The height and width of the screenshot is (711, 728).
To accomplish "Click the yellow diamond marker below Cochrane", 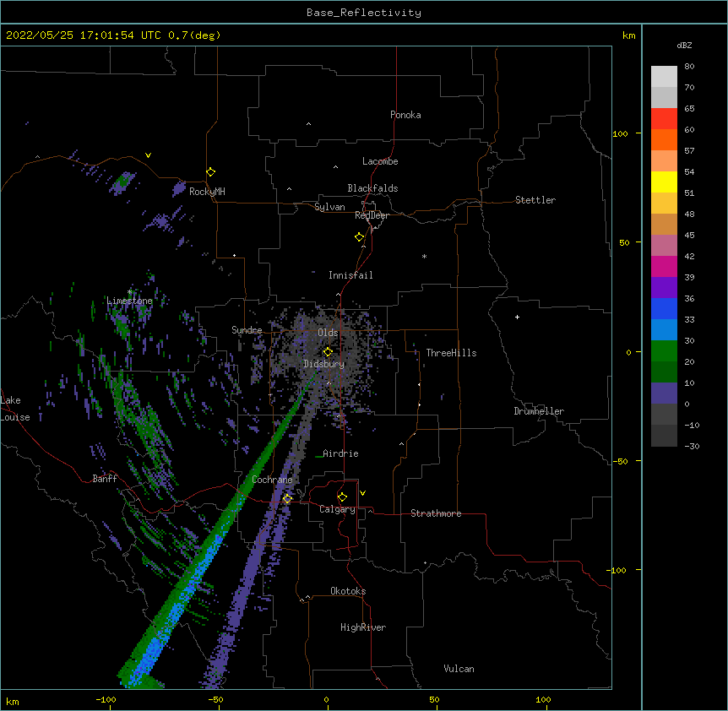I will point(287,499).
